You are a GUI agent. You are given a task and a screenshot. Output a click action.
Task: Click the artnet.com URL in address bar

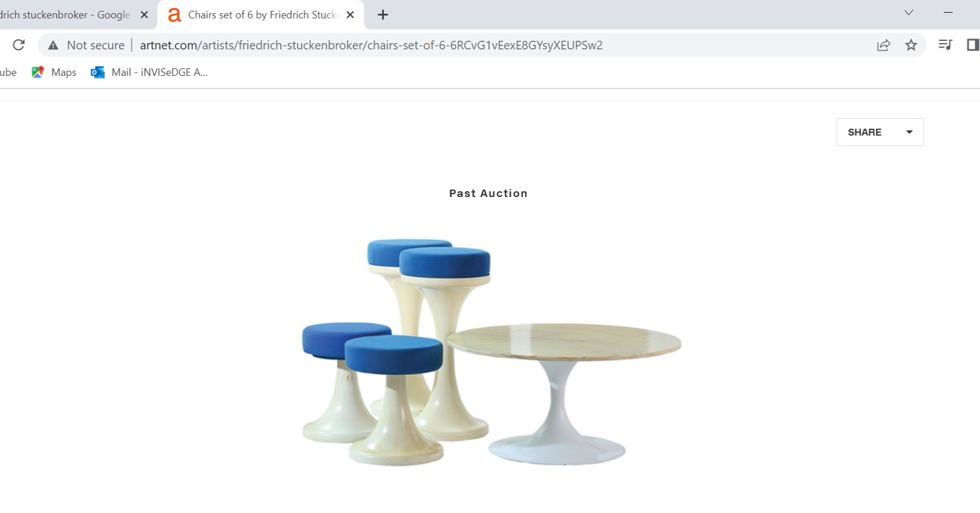click(371, 45)
